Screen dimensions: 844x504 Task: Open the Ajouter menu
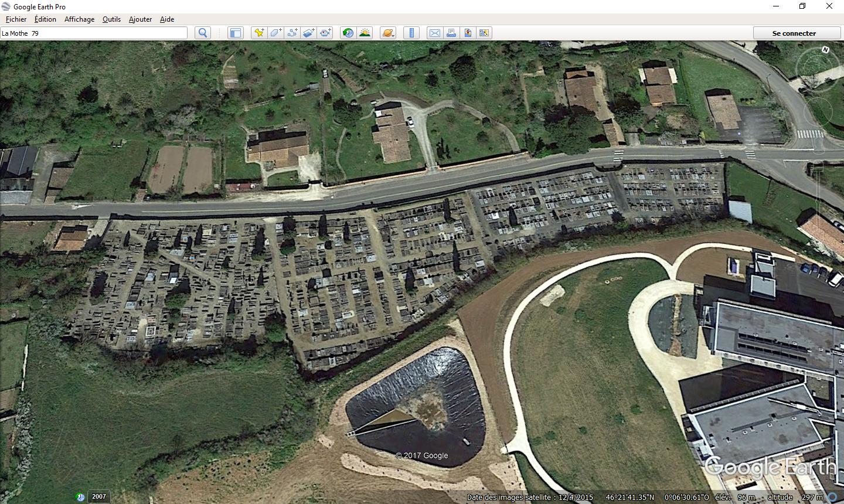tap(140, 19)
